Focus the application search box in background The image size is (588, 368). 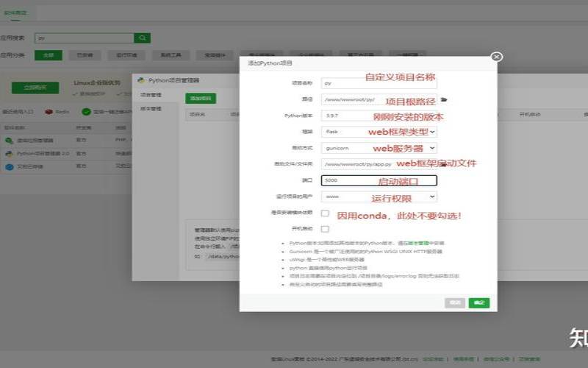(85, 38)
